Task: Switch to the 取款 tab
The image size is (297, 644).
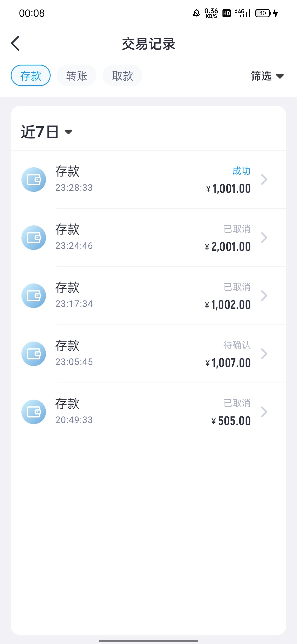Action: click(x=122, y=76)
